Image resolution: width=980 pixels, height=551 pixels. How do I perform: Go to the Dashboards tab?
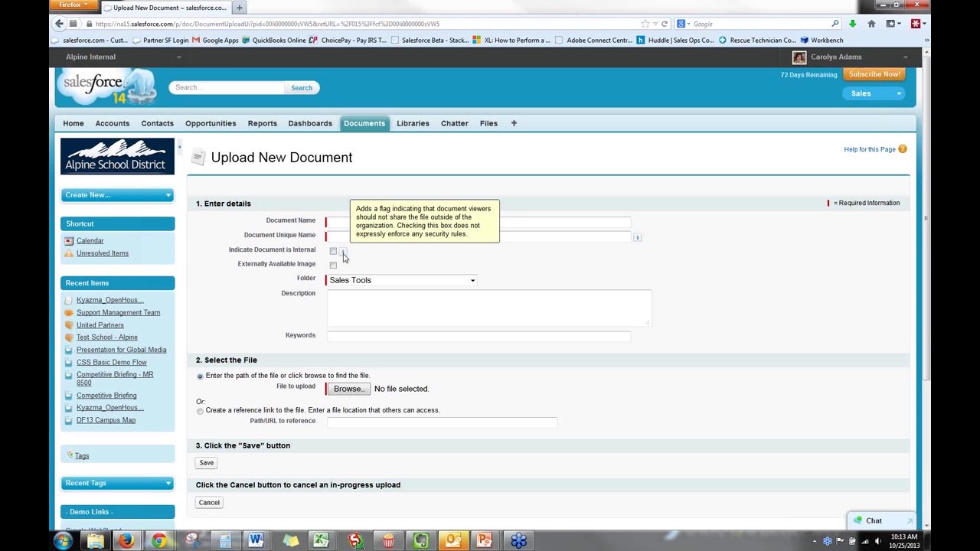310,123
